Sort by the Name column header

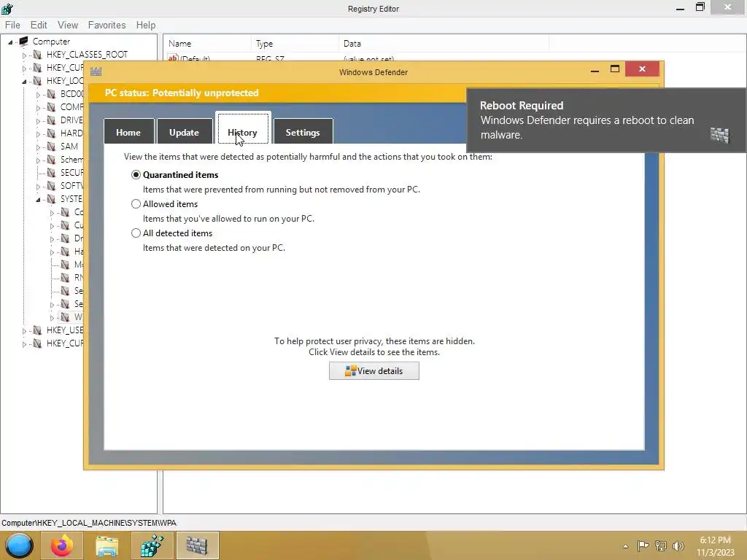click(207, 43)
